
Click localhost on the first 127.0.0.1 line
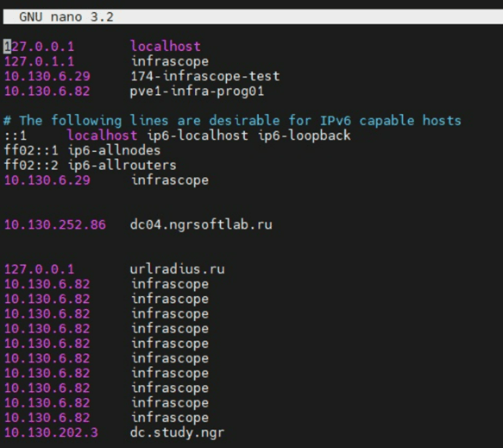tap(166, 47)
